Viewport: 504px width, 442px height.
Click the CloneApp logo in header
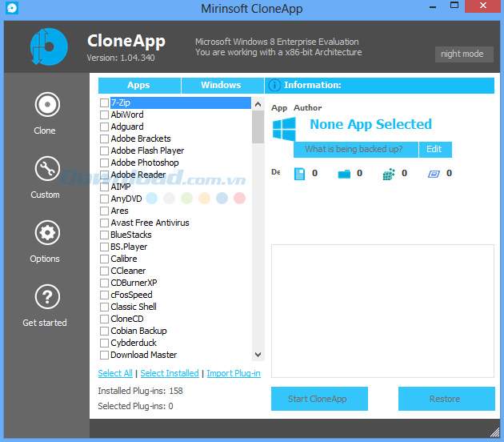(49, 46)
